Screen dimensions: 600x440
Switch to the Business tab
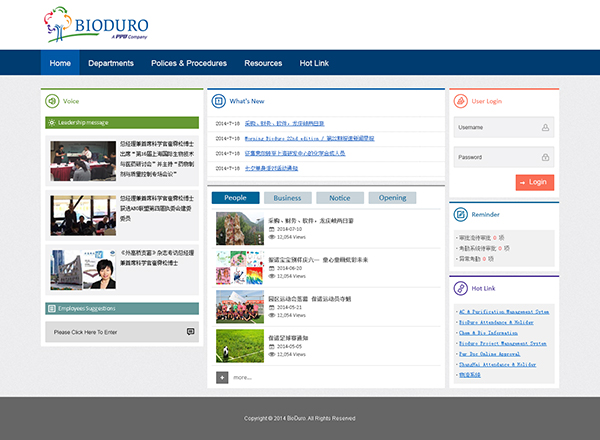coord(287,198)
